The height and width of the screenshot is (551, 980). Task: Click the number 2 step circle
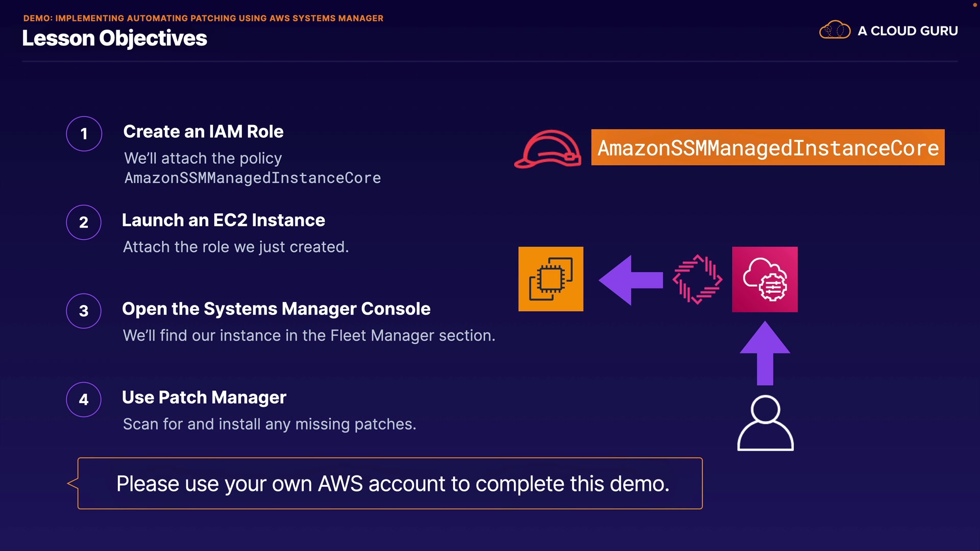click(84, 222)
